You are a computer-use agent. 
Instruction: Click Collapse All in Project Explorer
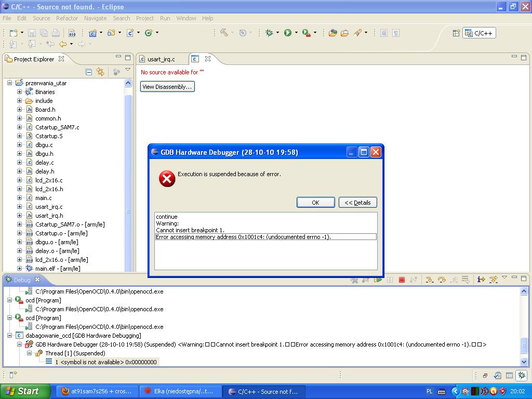(88, 72)
